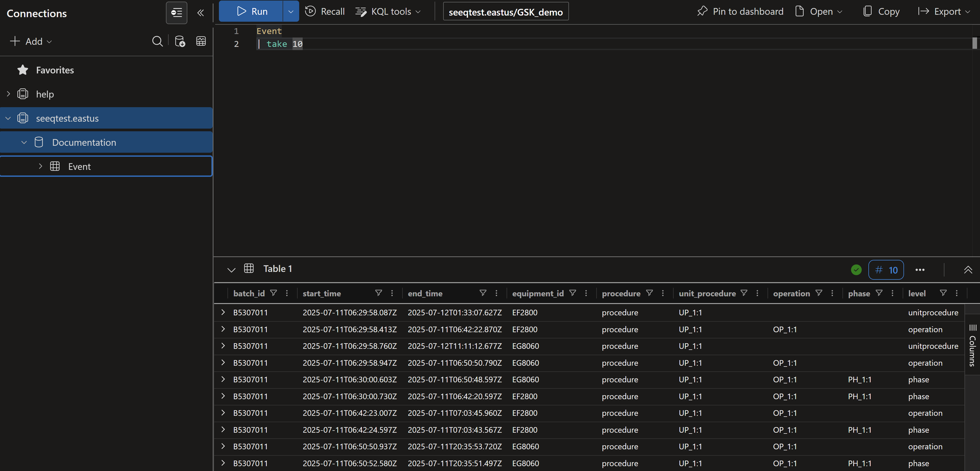Open the Run dropdown arrow
The image size is (980, 471).
(291, 12)
